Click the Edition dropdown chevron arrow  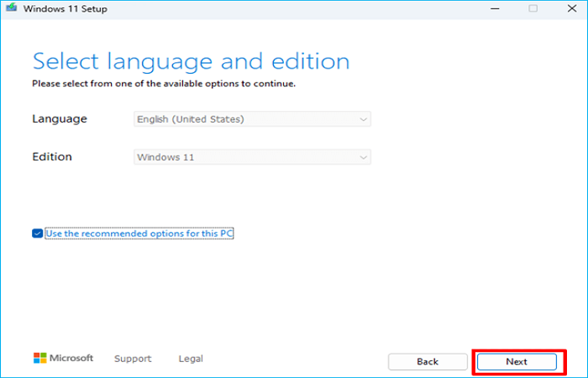coord(363,158)
